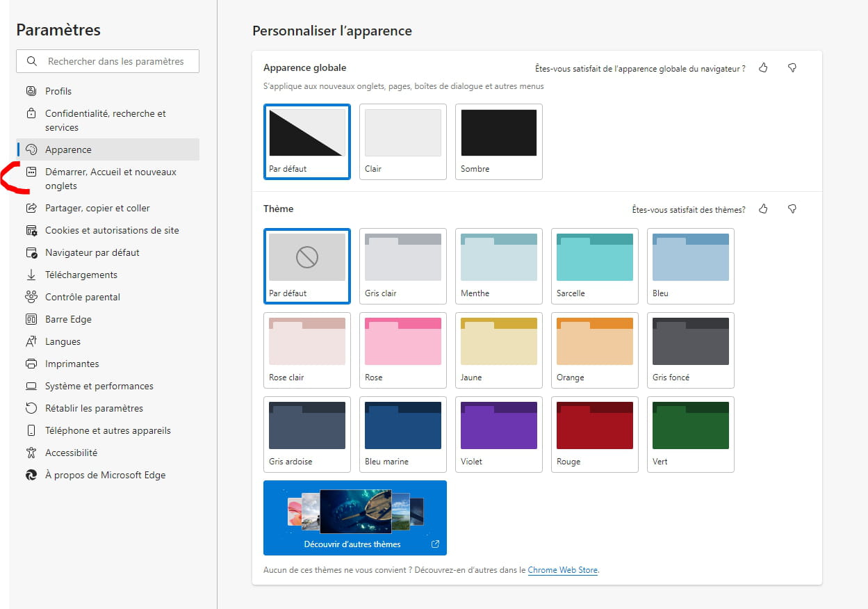Choose the Violet theme
Screen dimensions: 868x609
click(499, 435)
